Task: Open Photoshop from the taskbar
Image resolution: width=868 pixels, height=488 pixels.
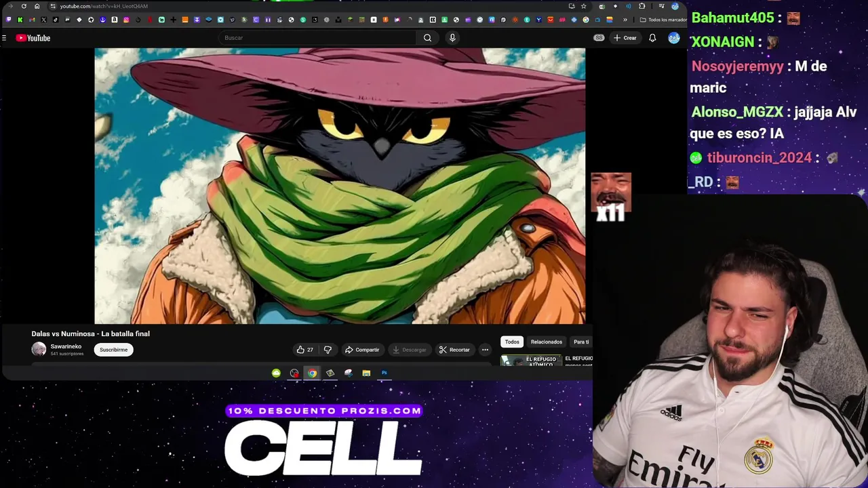Action: pos(384,373)
